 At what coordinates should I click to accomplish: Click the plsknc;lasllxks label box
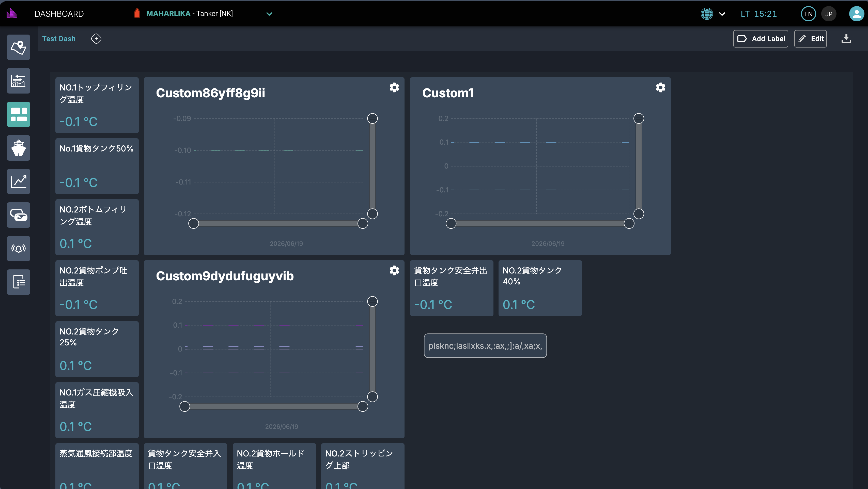click(485, 346)
